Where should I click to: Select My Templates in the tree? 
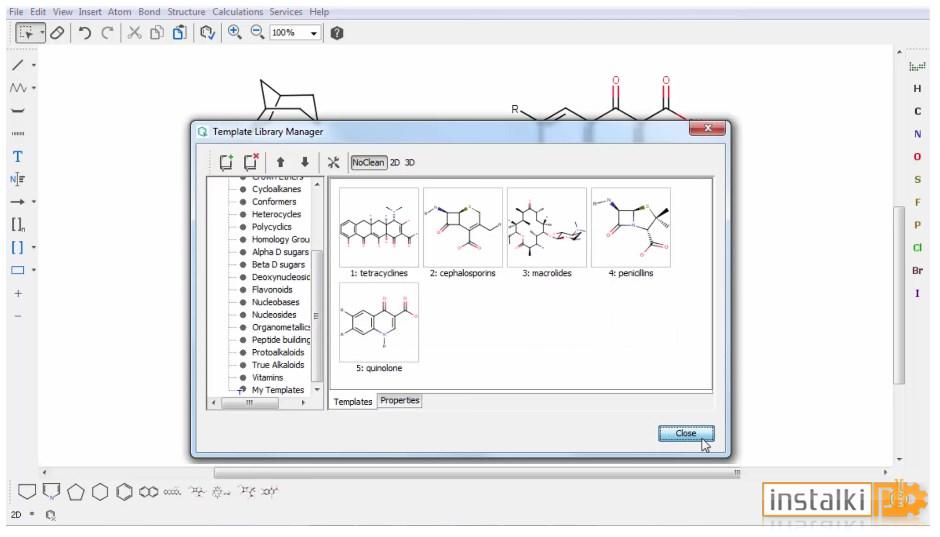point(278,390)
